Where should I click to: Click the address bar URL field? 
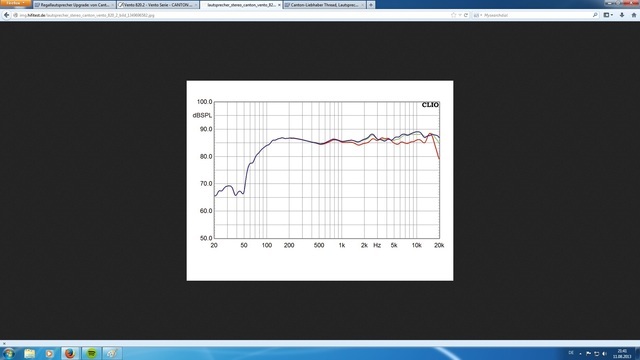(233, 15)
